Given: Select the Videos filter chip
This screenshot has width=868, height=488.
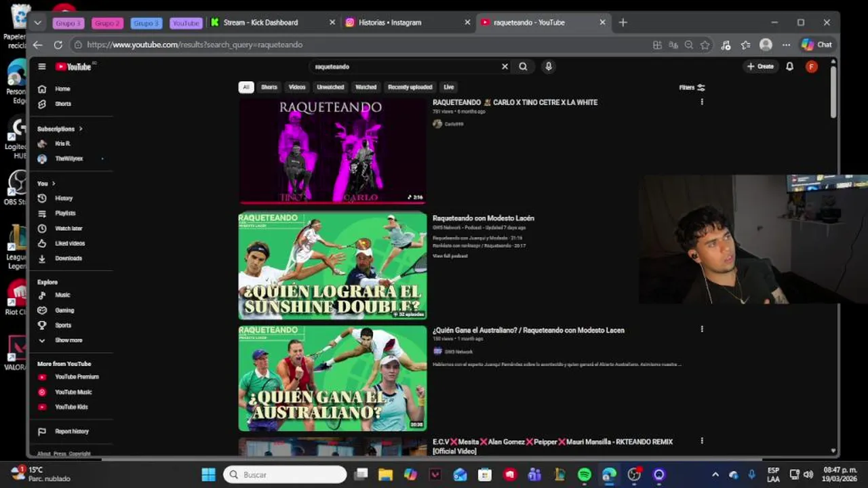Looking at the screenshot, I should pyautogui.click(x=297, y=87).
